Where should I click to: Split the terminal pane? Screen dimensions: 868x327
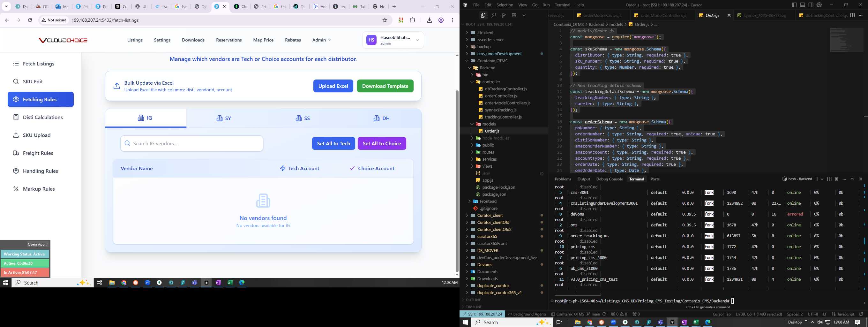click(829, 179)
